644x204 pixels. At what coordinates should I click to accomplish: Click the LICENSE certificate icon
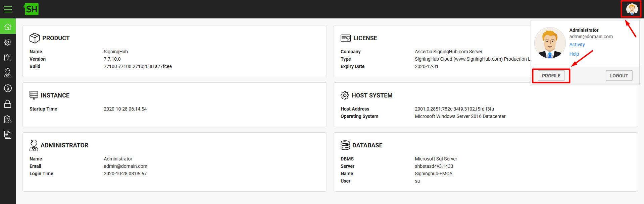pyautogui.click(x=346, y=38)
